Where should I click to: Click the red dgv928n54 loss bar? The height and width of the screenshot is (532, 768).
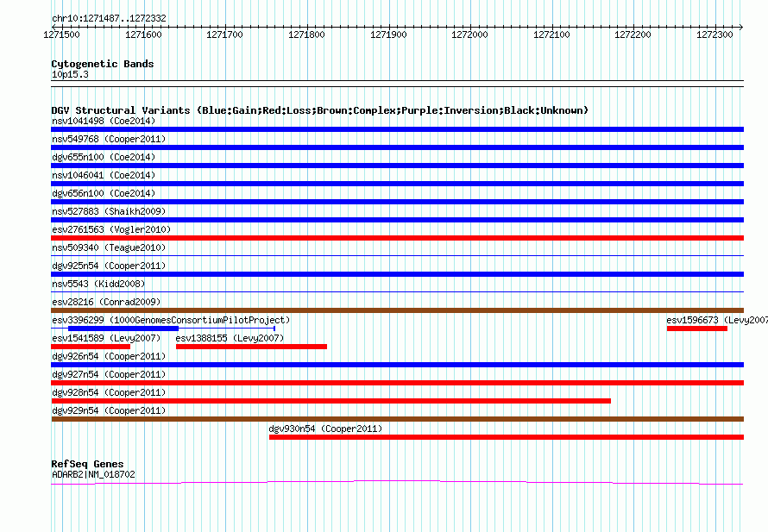[x=331, y=401]
